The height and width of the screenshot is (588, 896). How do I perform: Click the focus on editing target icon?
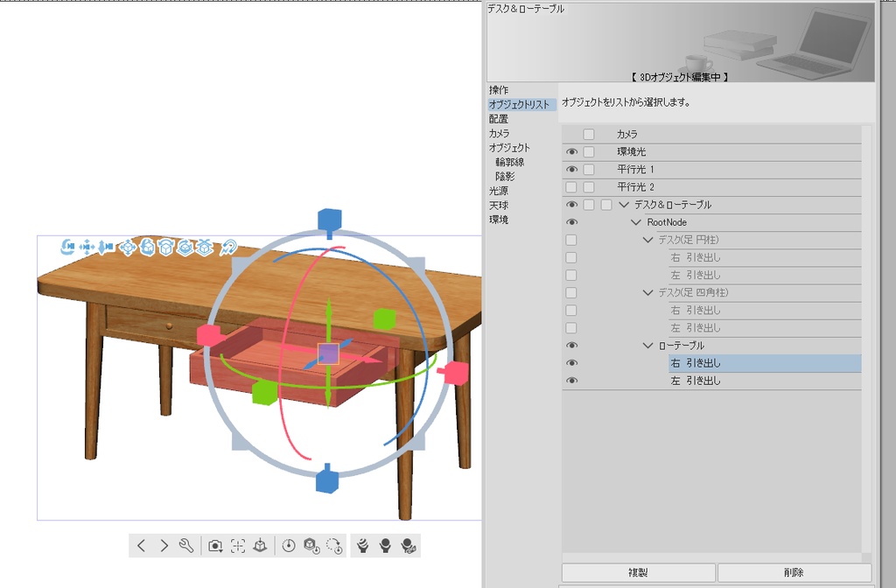[x=238, y=546]
